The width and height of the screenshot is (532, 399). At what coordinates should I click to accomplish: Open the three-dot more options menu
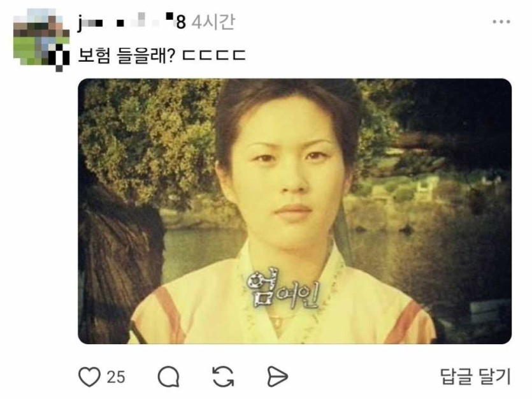click(x=501, y=22)
